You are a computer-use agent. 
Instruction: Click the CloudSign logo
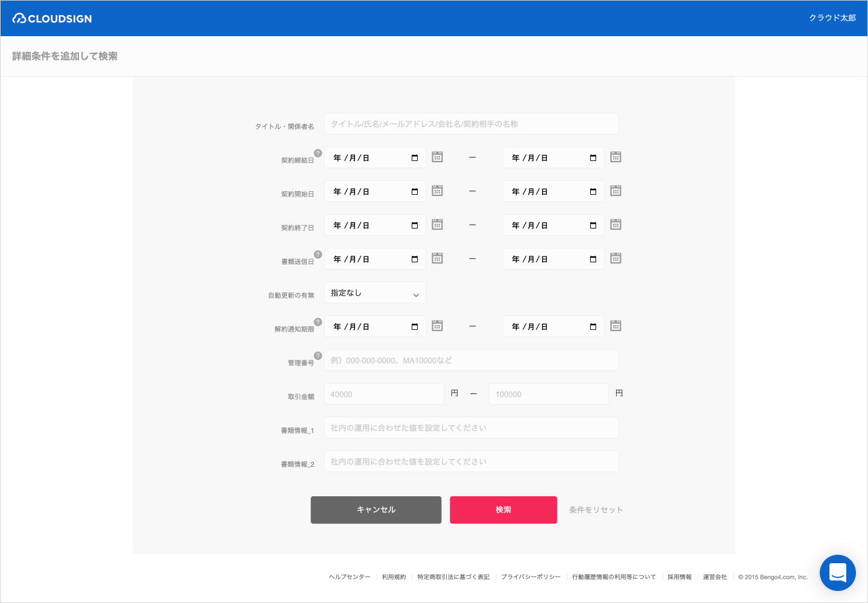[x=52, y=19]
